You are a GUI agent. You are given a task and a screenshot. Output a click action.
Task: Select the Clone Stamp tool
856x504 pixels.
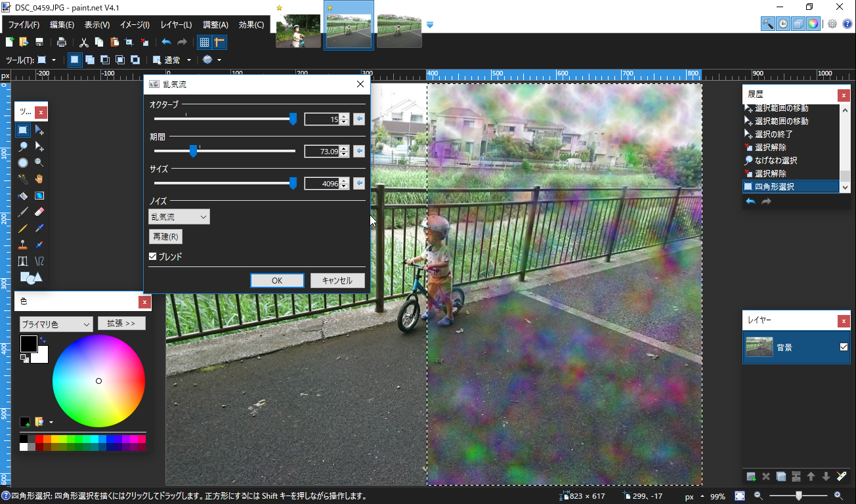(x=23, y=245)
